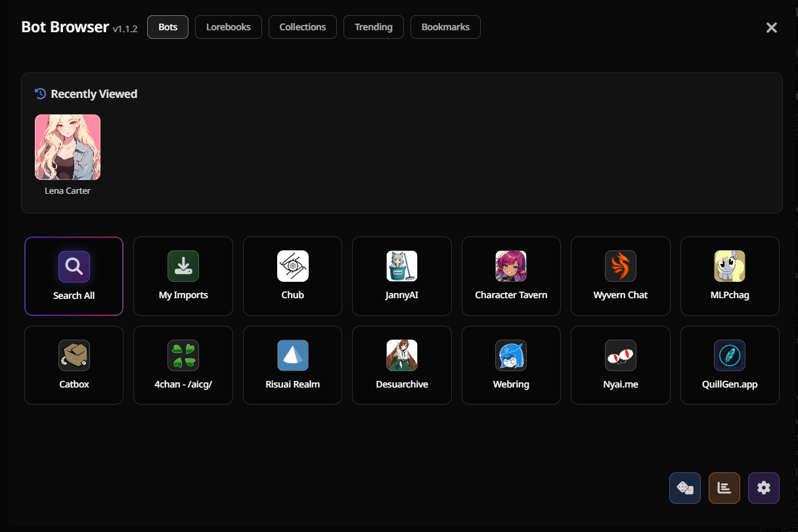Open the settings gear button
This screenshot has height=532, width=798.
(764, 488)
